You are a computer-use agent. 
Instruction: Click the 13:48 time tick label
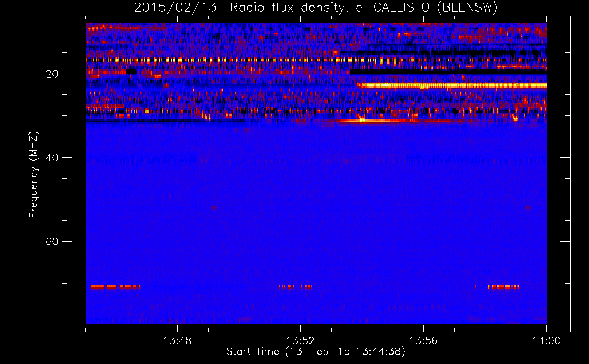[177, 341]
